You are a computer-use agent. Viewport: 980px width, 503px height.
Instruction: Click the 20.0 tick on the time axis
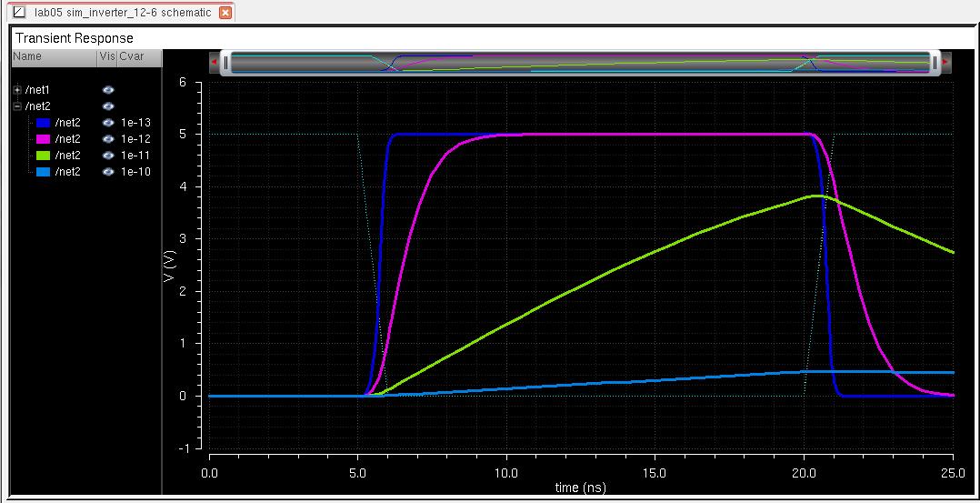click(x=804, y=473)
